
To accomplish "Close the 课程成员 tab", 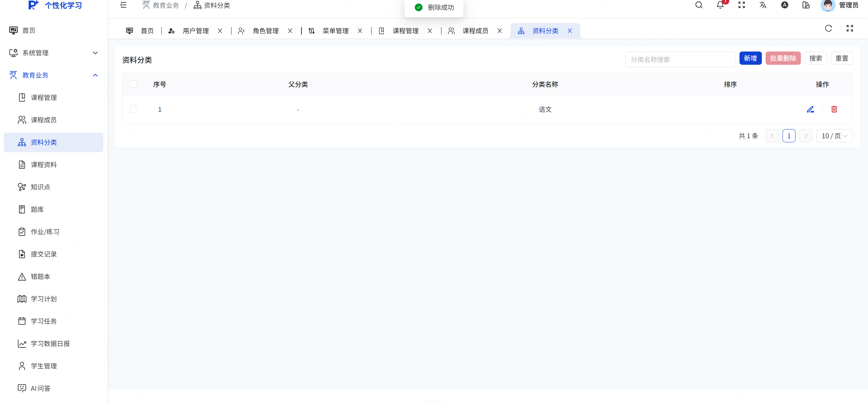I will coord(499,31).
